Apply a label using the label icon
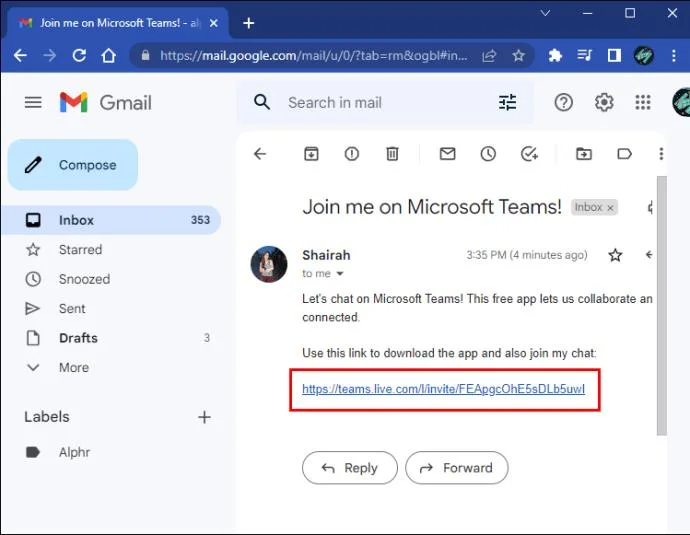The height and width of the screenshot is (535, 690). tap(624, 154)
